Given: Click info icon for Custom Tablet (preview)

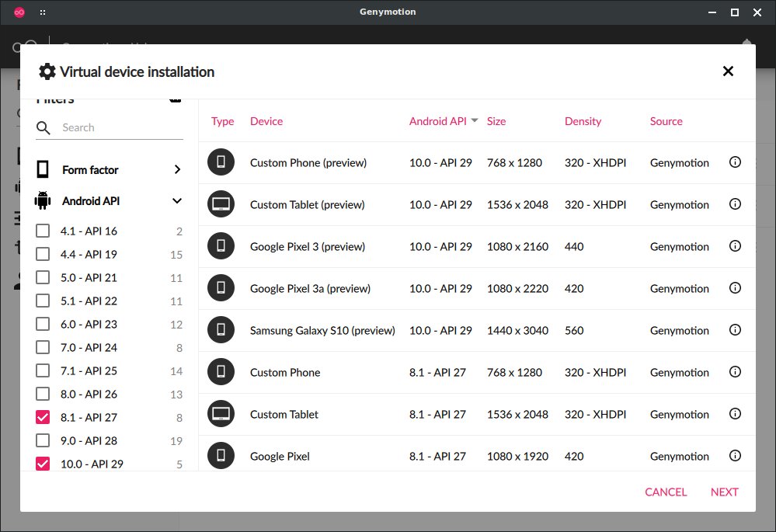Looking at the screenshot, I should [x=735, y=204].
